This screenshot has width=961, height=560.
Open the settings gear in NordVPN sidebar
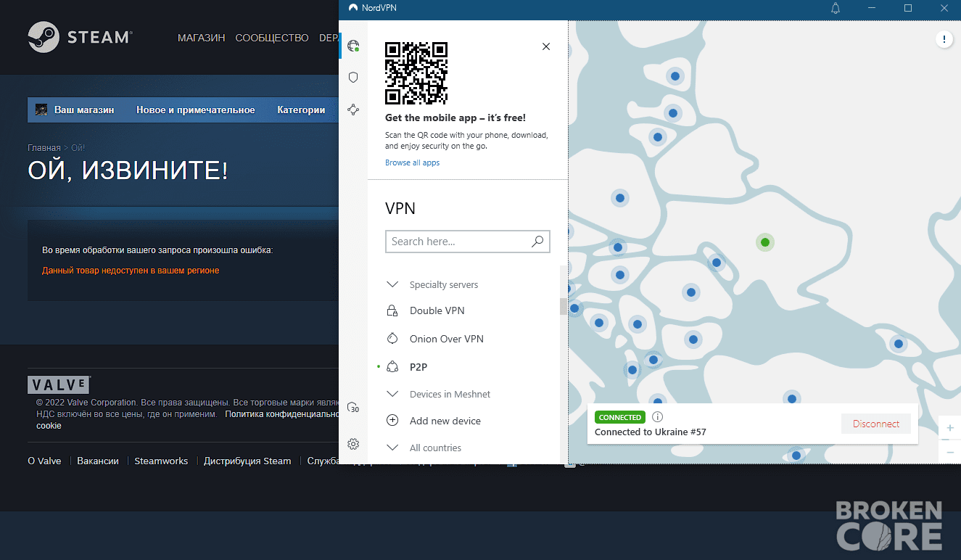(x=353, y=444)
